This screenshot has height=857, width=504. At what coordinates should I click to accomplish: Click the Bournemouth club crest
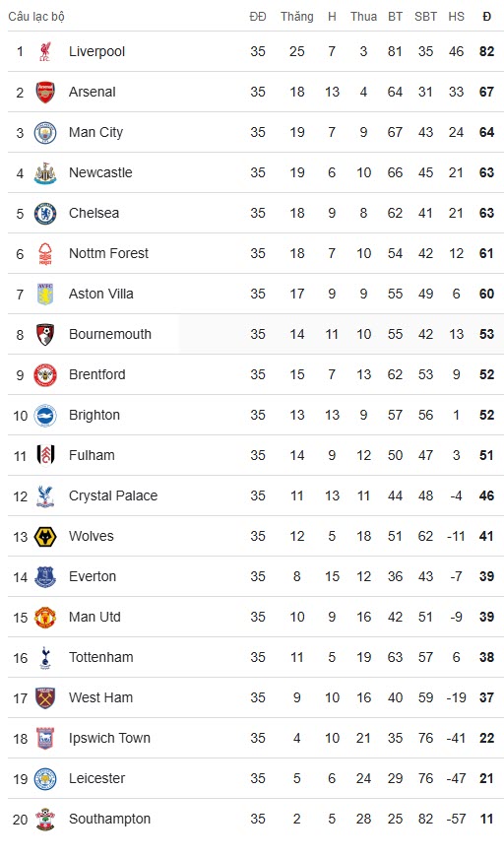pos(45,335)
